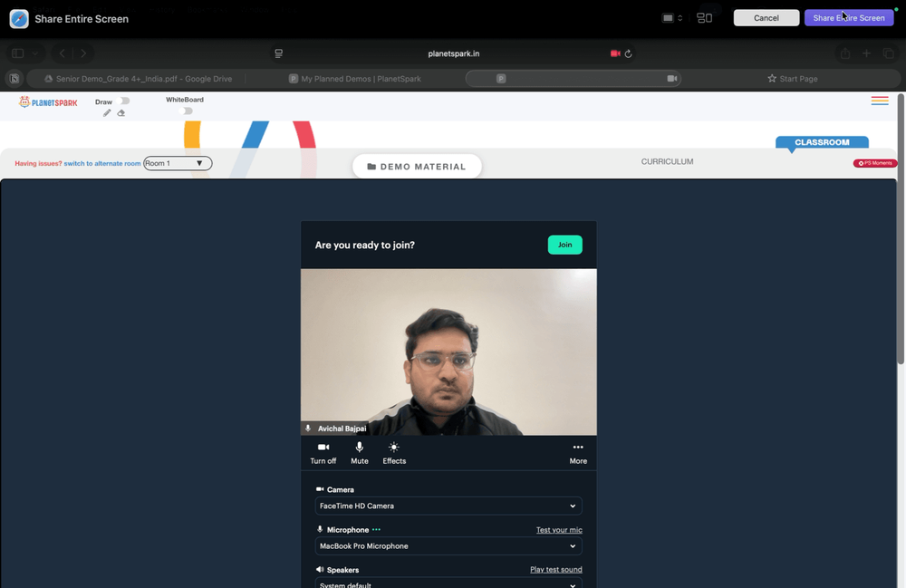The image size is (906, 588).
Task: Select the active PlanetSpark classroom tab
Action: click(573, 79)
